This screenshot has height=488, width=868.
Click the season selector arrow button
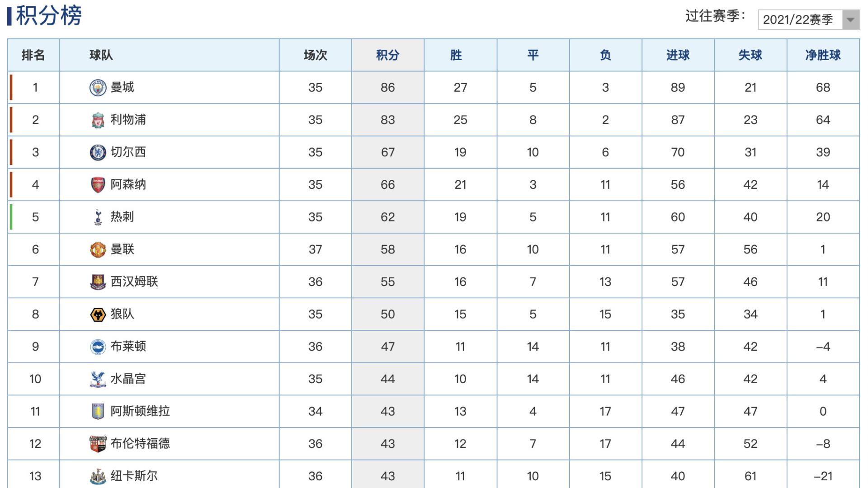coord(850,20)
